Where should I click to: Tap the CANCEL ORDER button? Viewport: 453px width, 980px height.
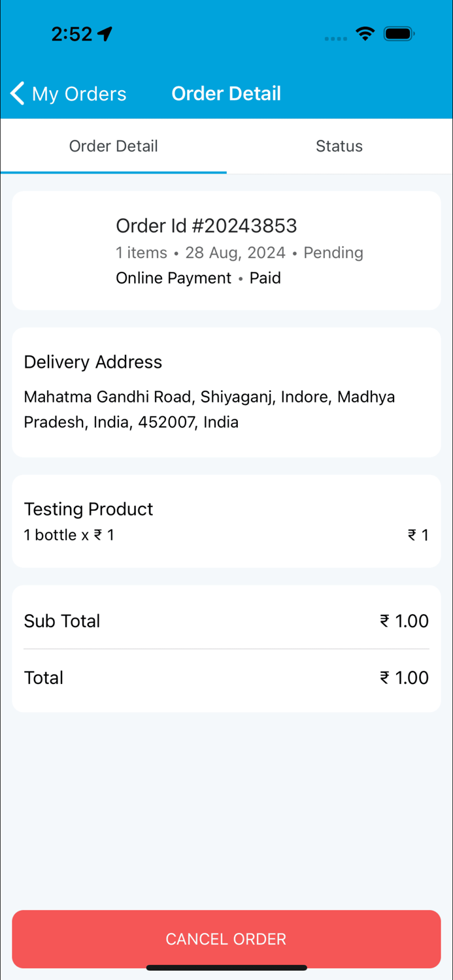pyautogui.click(x=226, y=939)
